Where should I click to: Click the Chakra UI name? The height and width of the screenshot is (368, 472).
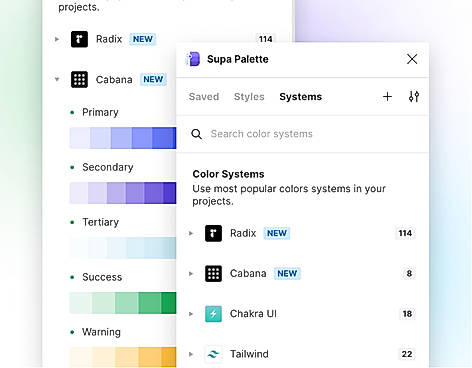tap(253, 314)
